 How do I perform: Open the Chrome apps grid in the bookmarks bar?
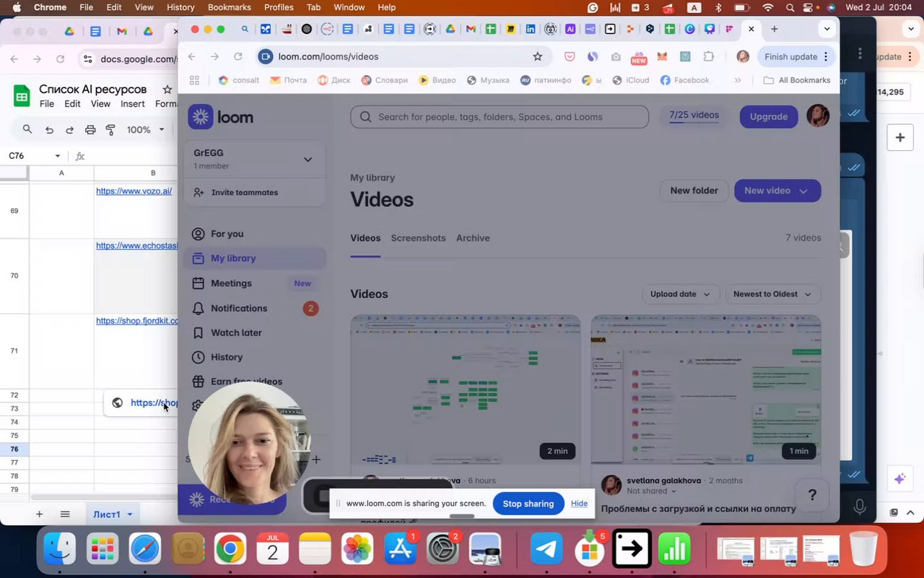(x=194, y=80)
